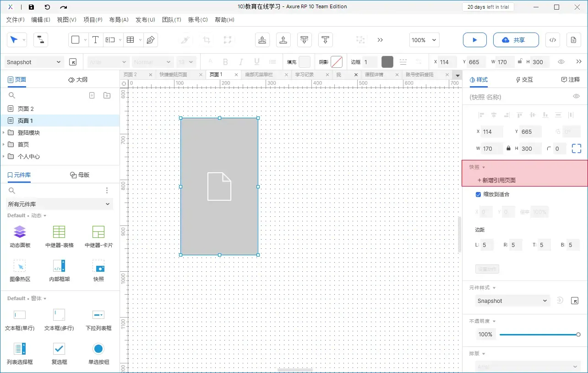Select the Text tool
This screenshot has width=588, height=373.
(x=95, y=40)
